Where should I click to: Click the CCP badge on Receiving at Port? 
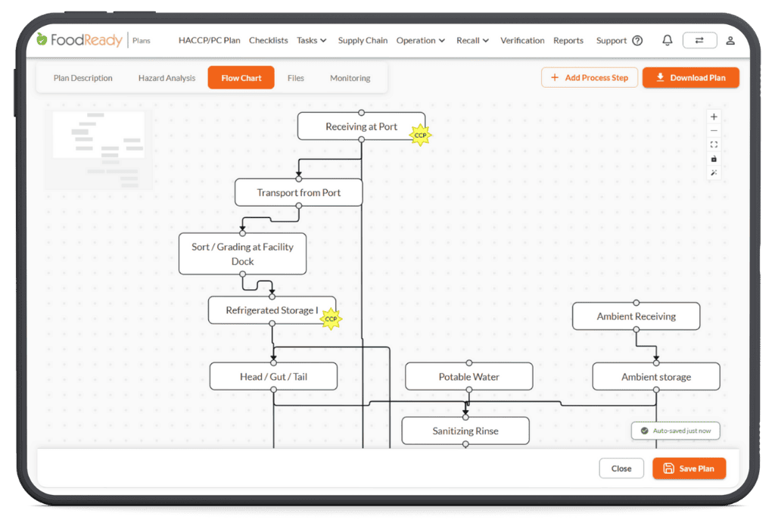point(420,135)
